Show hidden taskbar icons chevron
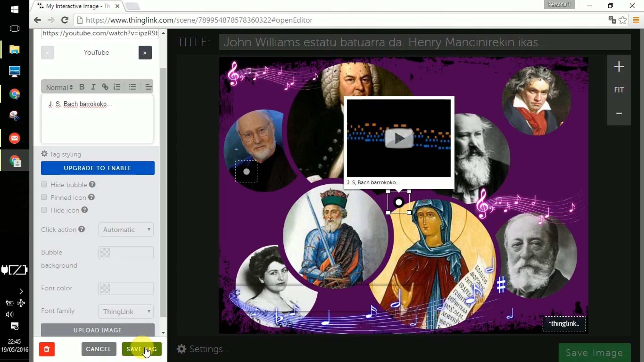This screenshot has width=644, height=362. (21, 291)
